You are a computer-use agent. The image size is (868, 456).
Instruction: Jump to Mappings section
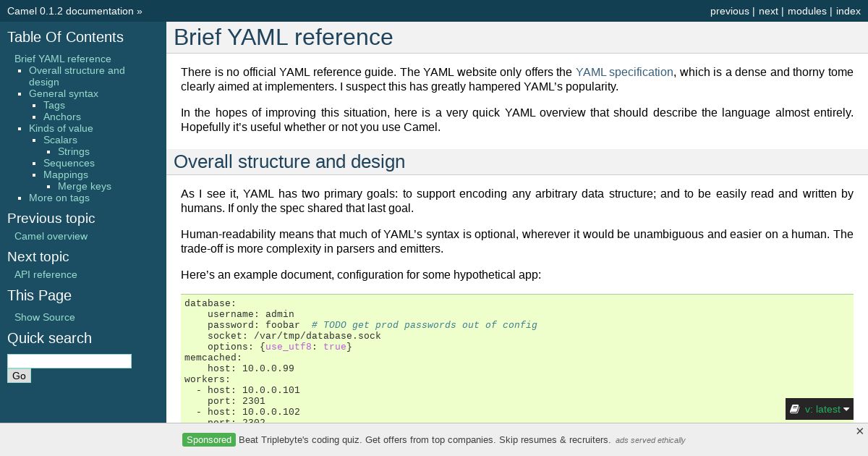click(x=66, y=174)
